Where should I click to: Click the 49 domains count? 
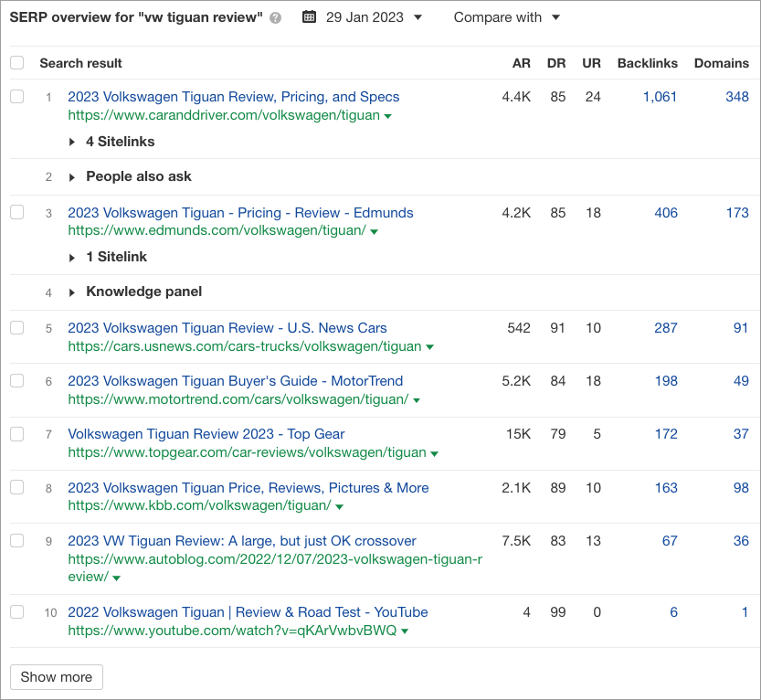point(741,381)
